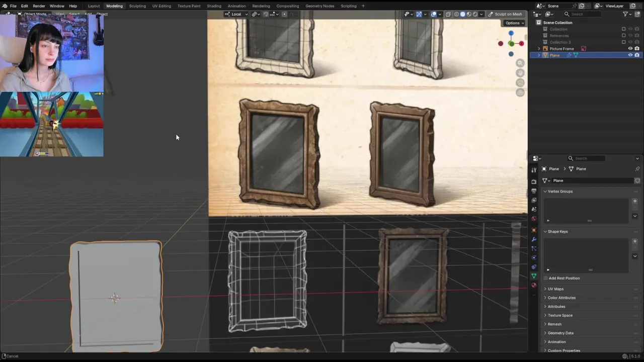Open the Output properties tab

click(x=534, y=191)
